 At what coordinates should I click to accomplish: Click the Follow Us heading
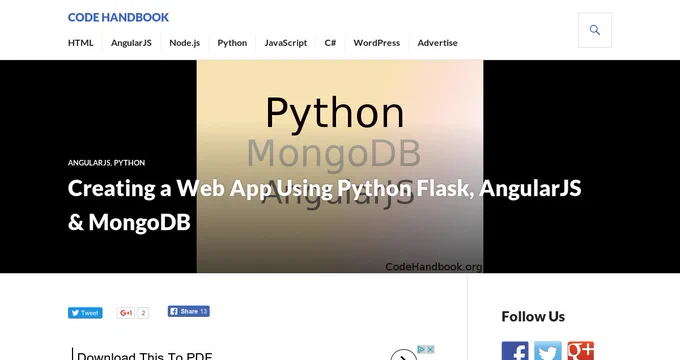point(533,316)
